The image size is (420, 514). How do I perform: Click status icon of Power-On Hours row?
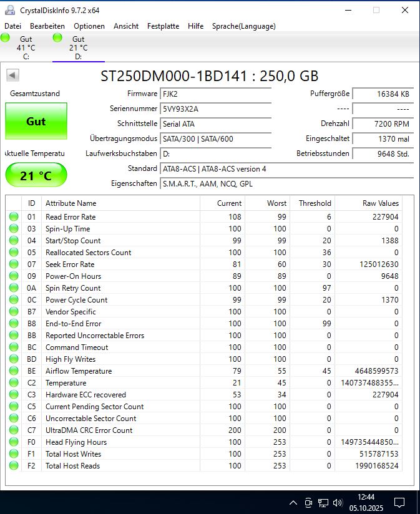coord(14,276)
